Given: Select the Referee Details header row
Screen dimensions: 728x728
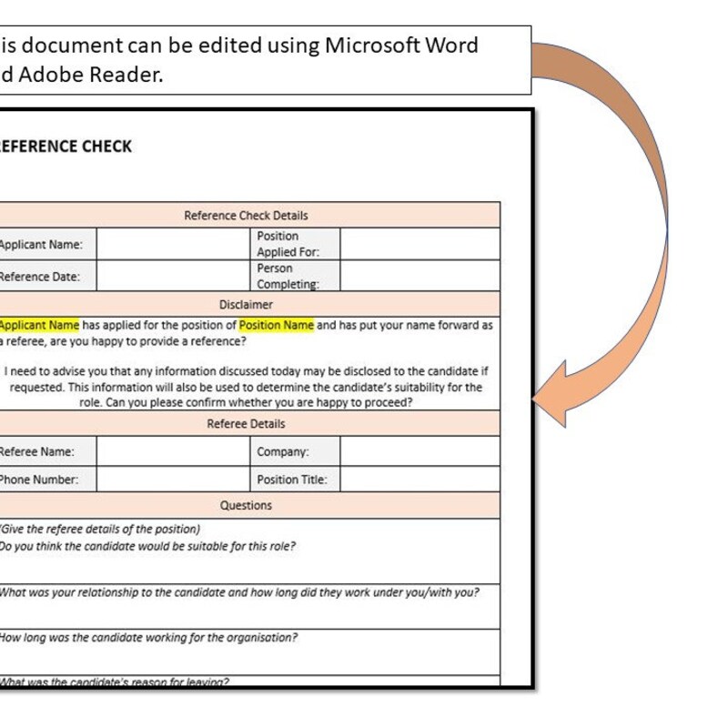Looking at the screenshot, I should coord(246,422).
